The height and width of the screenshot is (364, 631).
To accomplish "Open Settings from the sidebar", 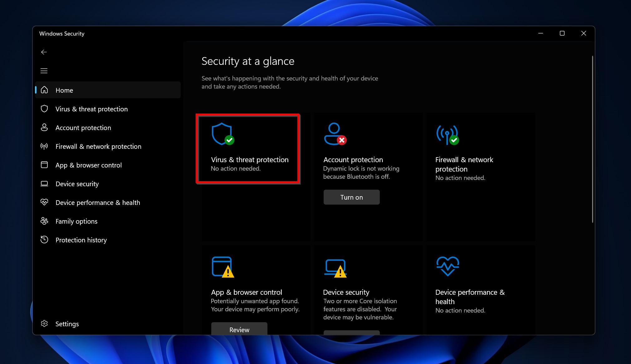I will (67, 324).
